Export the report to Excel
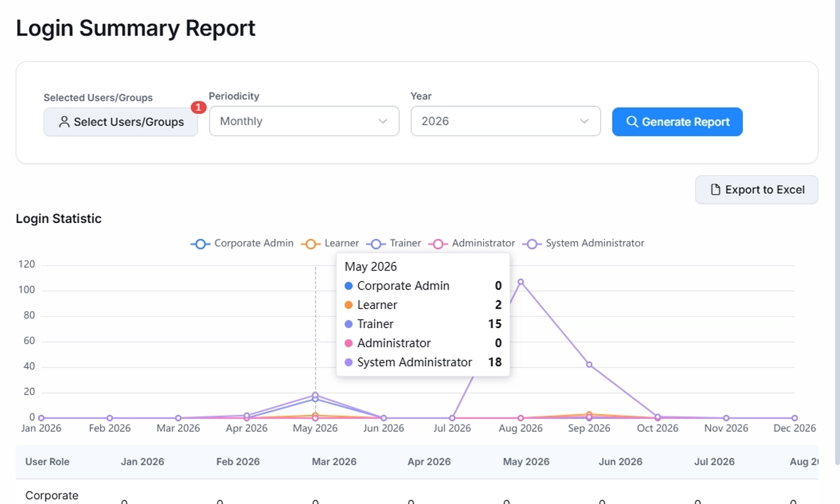The height and width of the screenshot is (504, 840). pos(757,190)
